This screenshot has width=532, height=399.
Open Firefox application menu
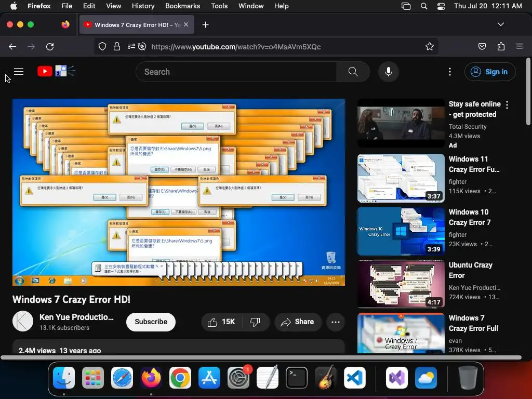pyautogui.click(x=520, y=46)
